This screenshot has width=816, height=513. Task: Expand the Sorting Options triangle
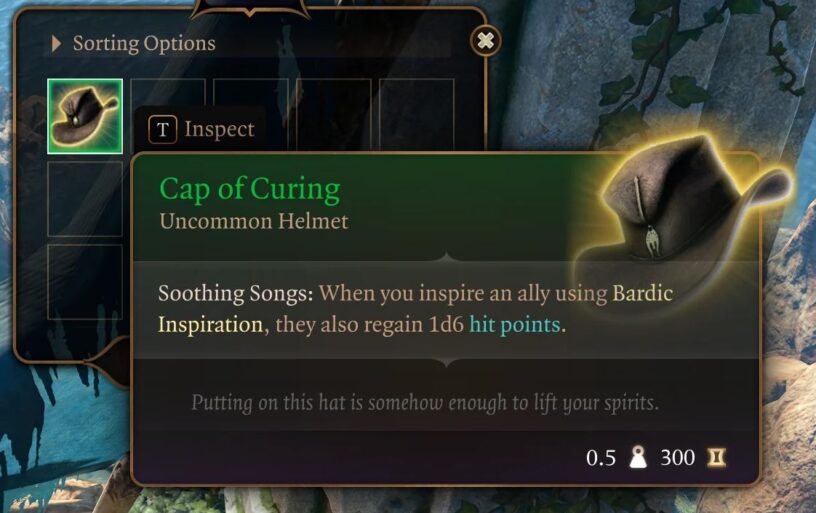(56, 44)
